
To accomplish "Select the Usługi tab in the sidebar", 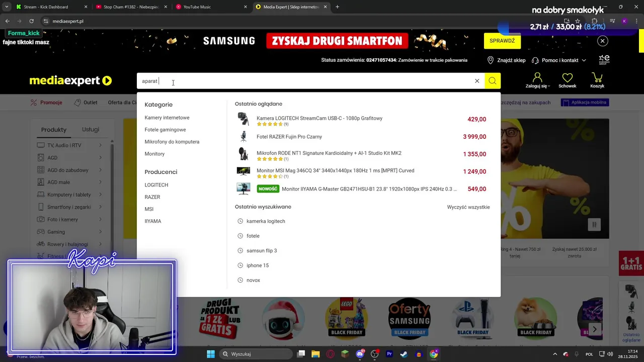I will click(91, 129).
